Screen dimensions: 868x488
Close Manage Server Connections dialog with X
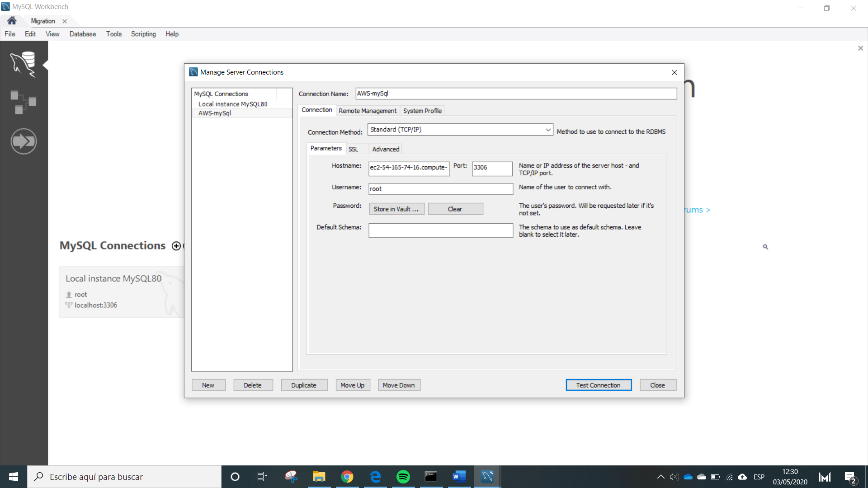coord(675,72)
